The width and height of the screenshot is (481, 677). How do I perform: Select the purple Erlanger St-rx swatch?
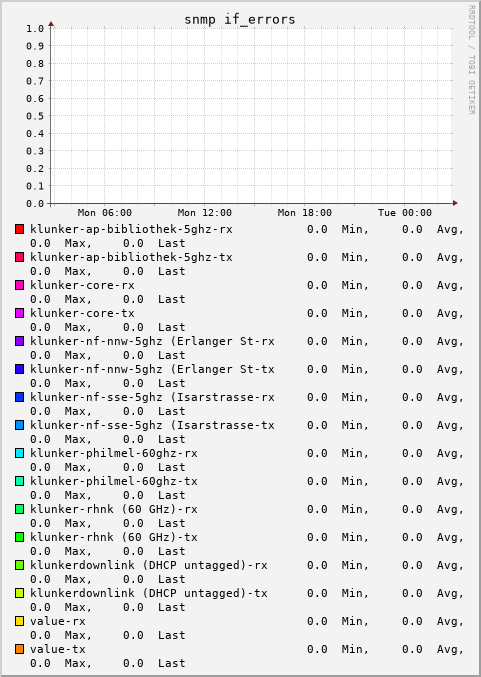click(19, 341)
